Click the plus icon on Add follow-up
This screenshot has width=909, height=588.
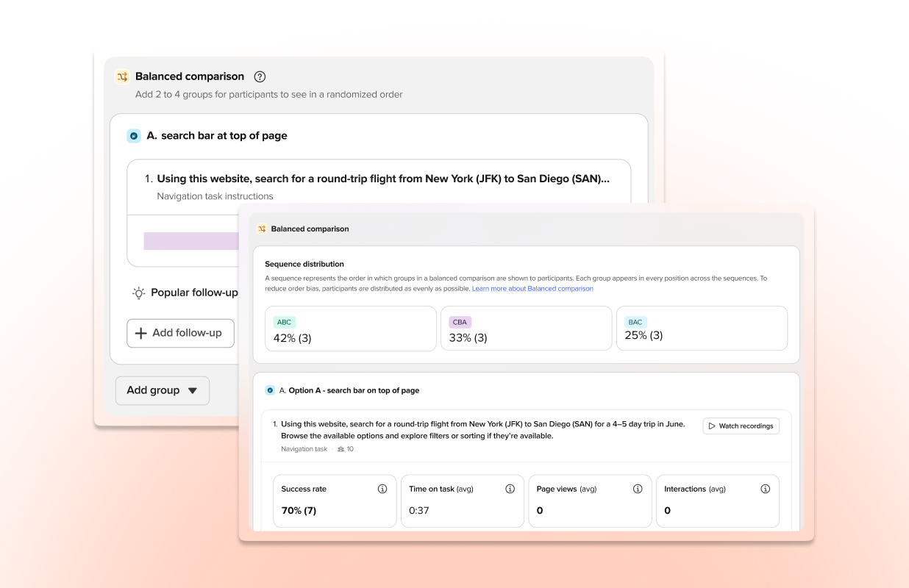coord(140,333)
